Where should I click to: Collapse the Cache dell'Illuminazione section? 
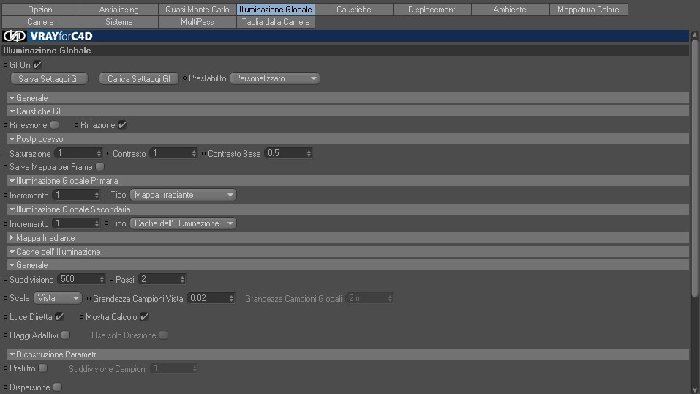coord(12,252)
